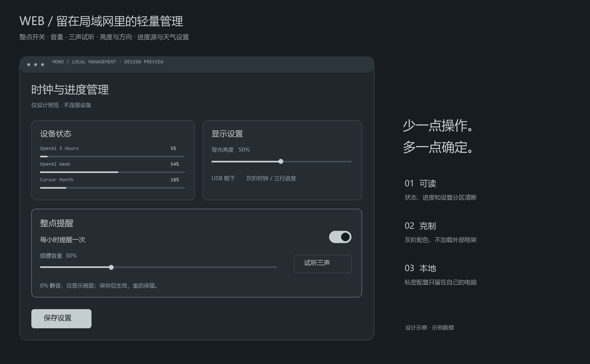Screen dimensions: 590x364
Task: Click the 时钟与进度管理 page title
Action: coord(70,89)
